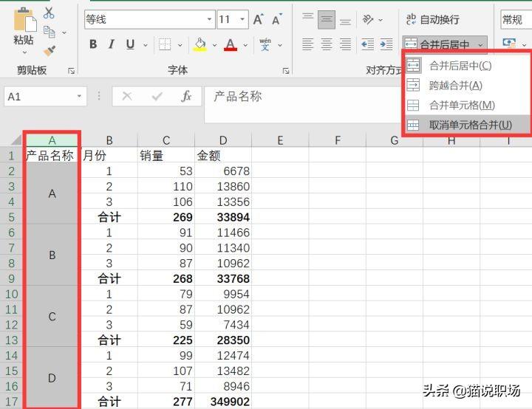This screenshot has width=532, height=409.
Task: Open fill color dropdown arrow
Action: (x=214, y=45)
